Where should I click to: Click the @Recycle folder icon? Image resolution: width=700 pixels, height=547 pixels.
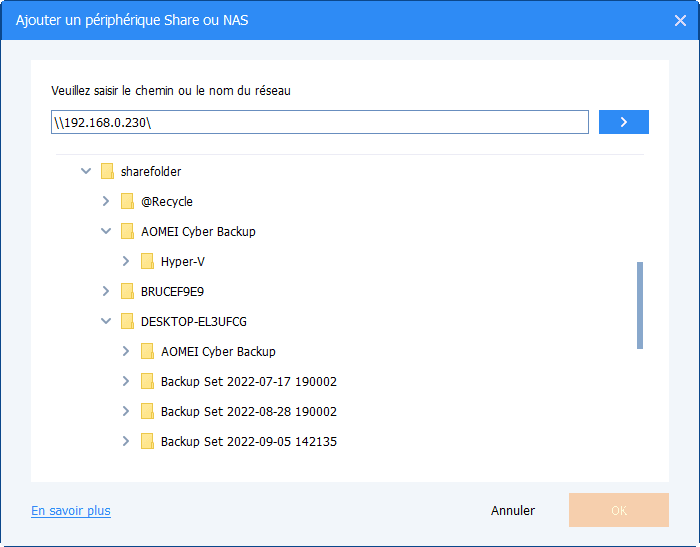click(127, 202)
